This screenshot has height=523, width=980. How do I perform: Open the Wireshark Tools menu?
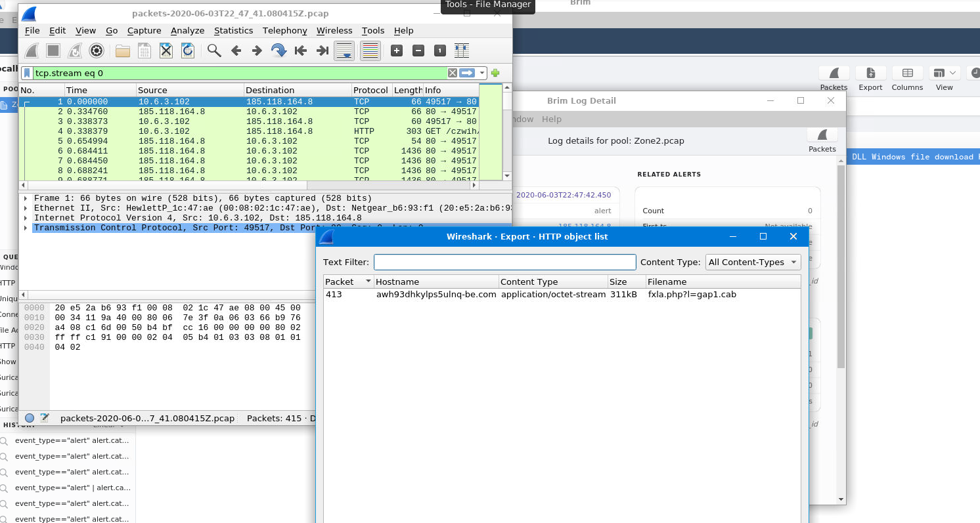[373, 30]
